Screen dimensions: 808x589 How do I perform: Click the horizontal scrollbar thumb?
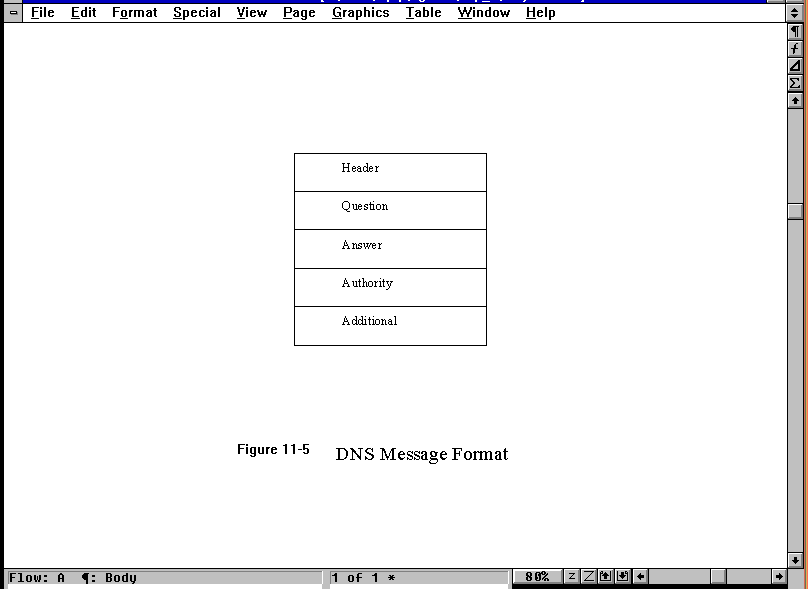coord(718,577)
